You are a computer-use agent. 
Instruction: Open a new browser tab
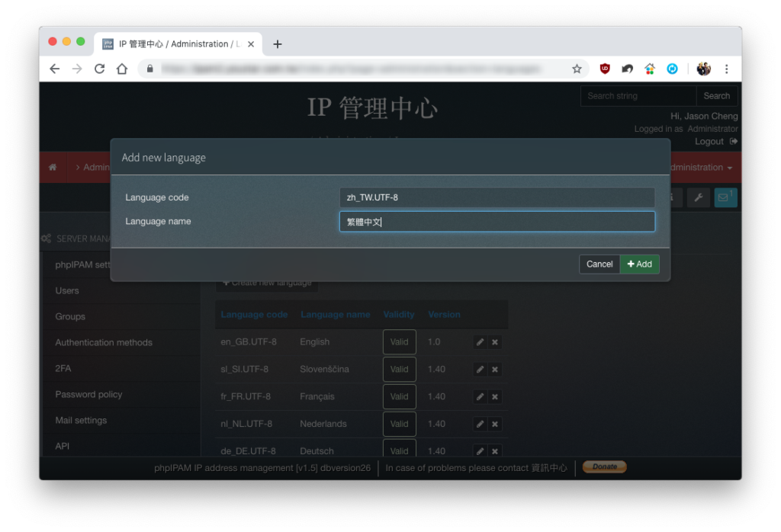pyautogui.click(x=278, y=44)
